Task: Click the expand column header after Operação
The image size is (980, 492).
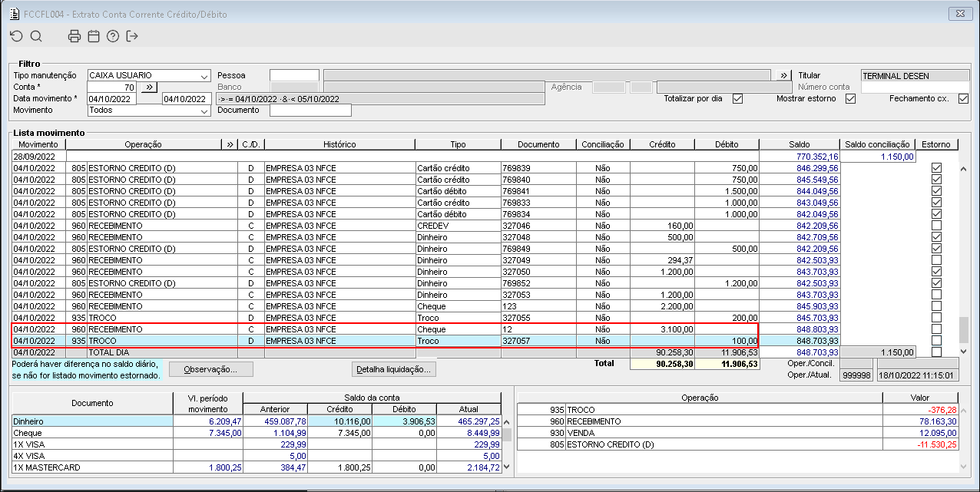Action: [230, 144]
